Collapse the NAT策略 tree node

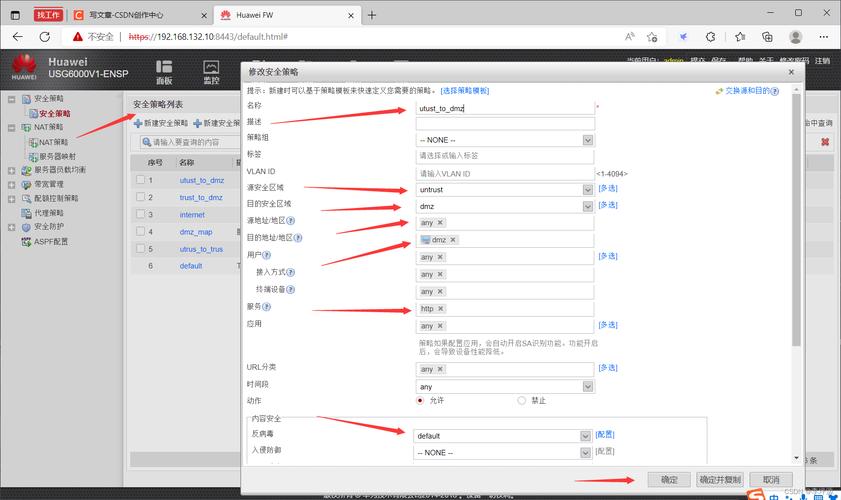point(11,128)
